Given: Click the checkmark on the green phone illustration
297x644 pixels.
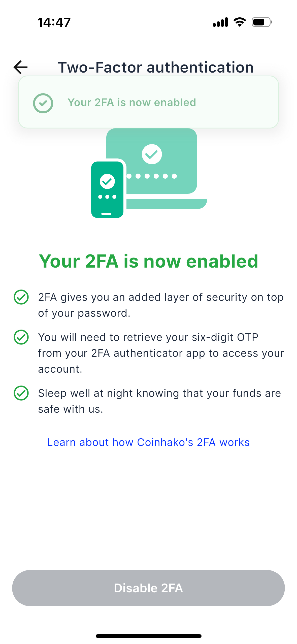Looking at the screenshot, I should click(x=107, y=181).
